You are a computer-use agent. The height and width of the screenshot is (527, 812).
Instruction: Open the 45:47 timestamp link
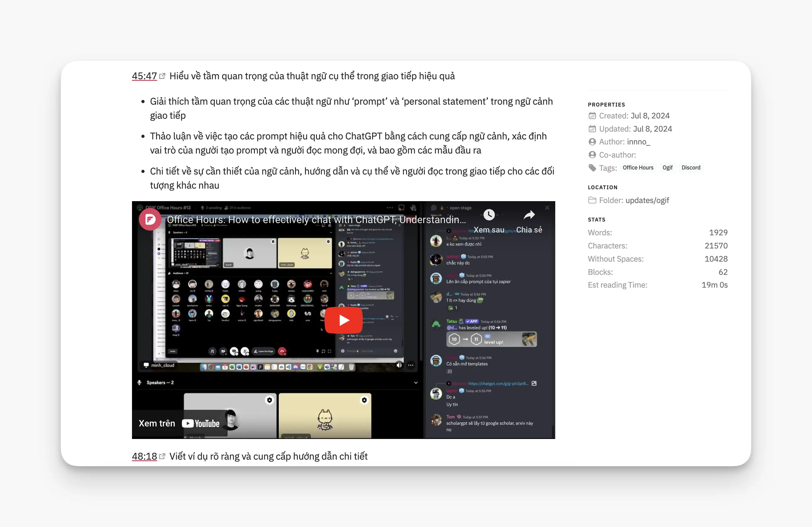(x=144, y=76)
